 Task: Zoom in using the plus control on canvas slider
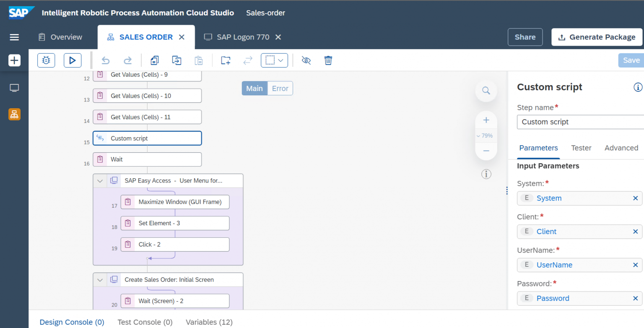tap(486, 120)
